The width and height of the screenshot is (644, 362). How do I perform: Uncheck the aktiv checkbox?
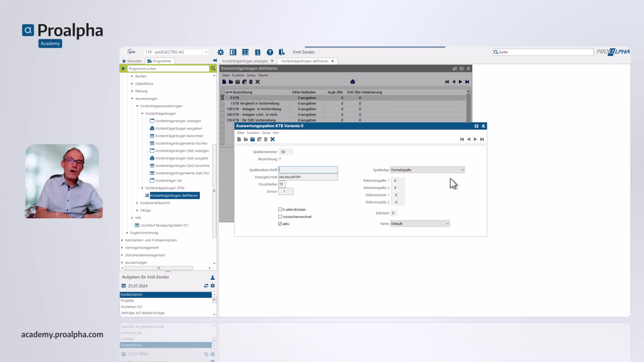(280, 224)
